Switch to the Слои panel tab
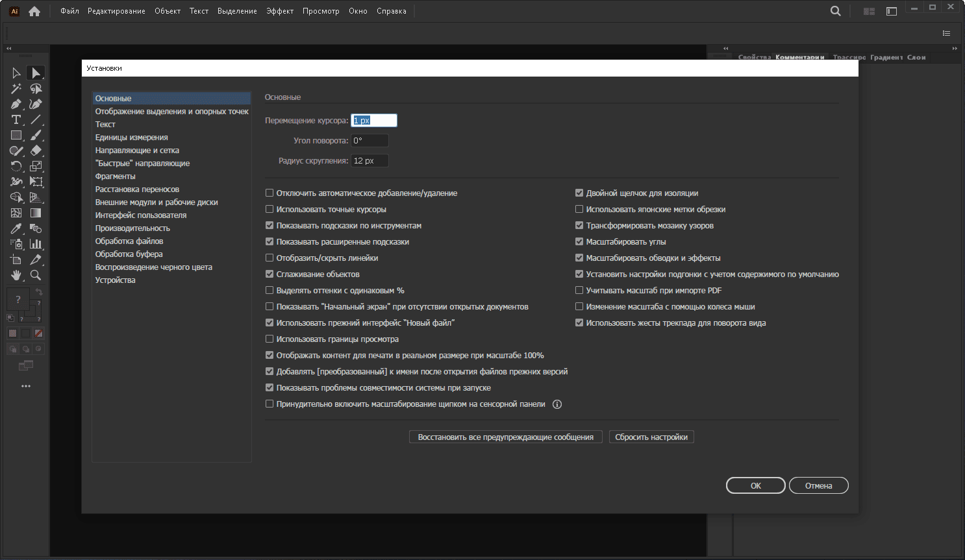Screen dimensions: 965x560 916,57
